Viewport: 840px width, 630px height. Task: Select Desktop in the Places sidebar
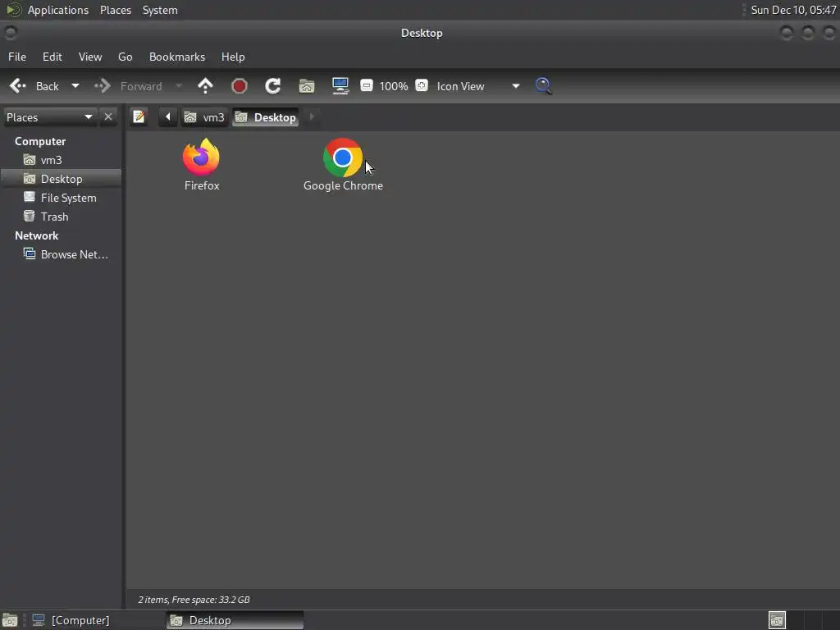pyautogui.click(x=61, y=179)
